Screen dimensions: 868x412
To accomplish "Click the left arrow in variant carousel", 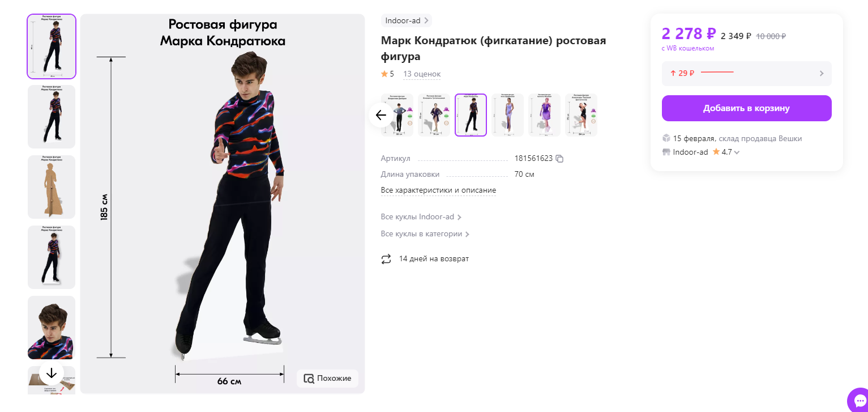I will pos(380,115).
